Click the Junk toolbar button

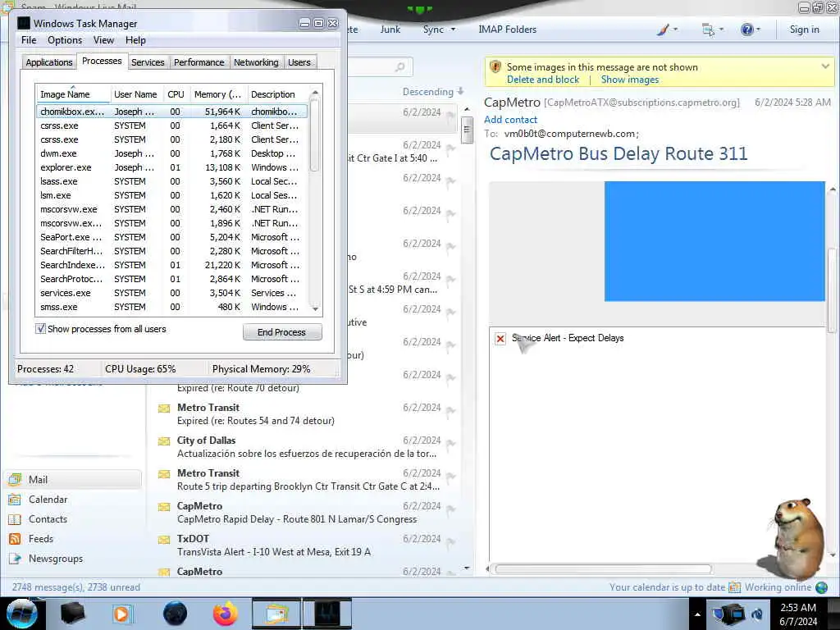390,30
